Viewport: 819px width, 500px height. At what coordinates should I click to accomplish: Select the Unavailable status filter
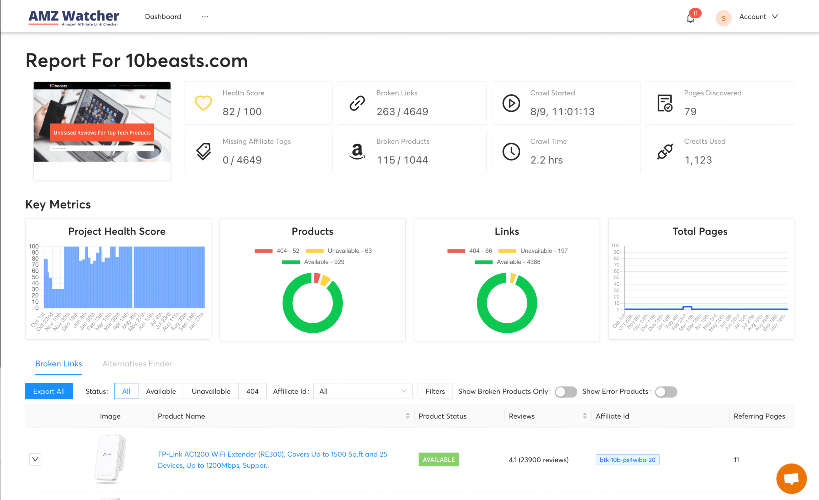(x=211, y=391)
